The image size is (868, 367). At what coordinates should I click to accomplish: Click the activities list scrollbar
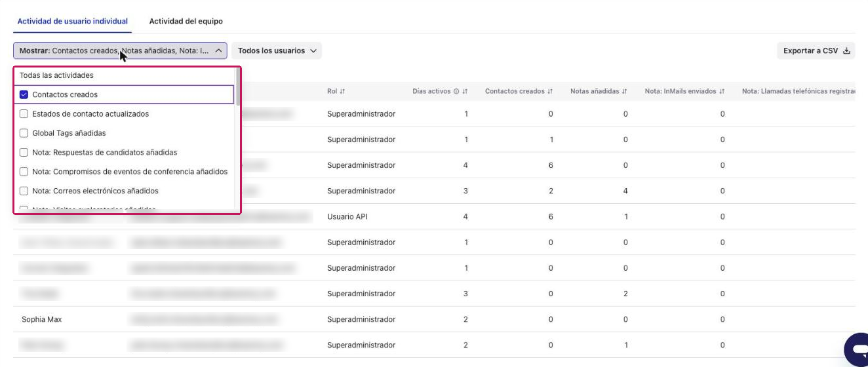238,88
